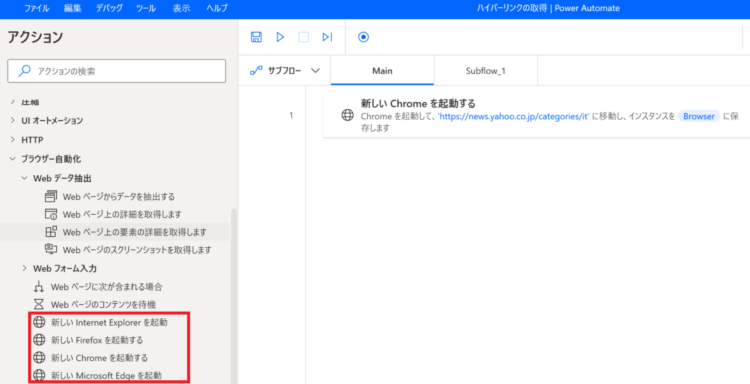This screenshot has width=750, height=384.
Task: Click the Web ページ上の詳細を取得します label
Action: pos(122,214)
